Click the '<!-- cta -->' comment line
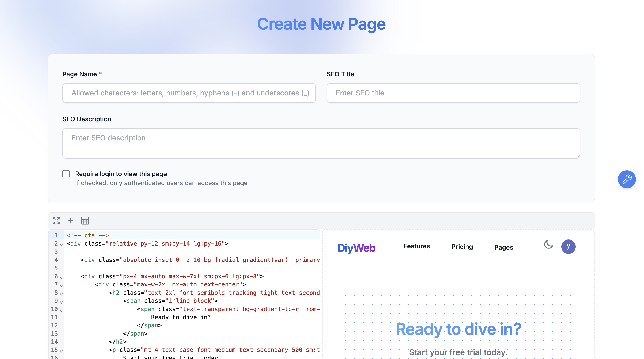Screen dimensions: 644x359 pos(88,235)
